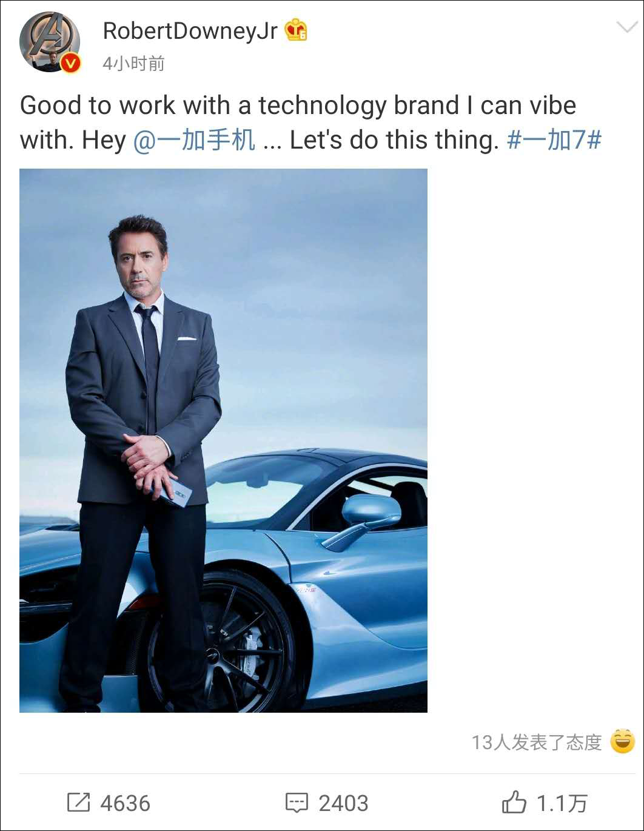This screenshot has width=644, height=831.
Task: Click the 4636 repost count
Action: pos(125,803)
